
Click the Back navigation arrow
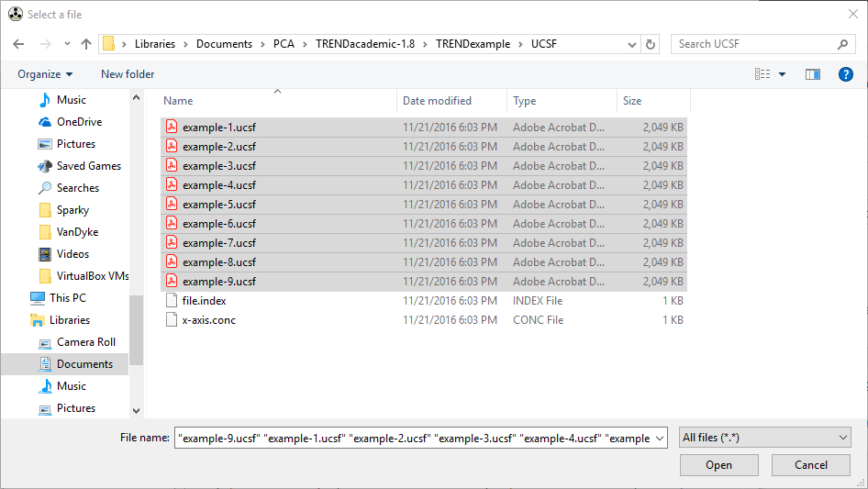19,44
